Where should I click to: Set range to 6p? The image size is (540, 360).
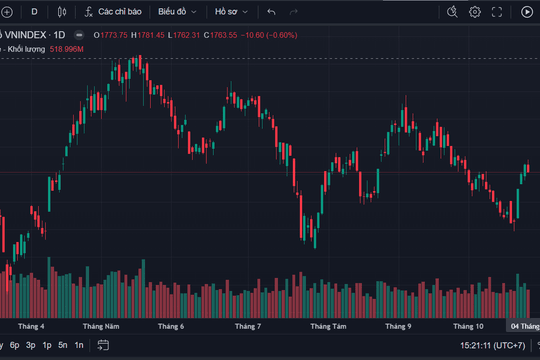[x=14, y=345]
